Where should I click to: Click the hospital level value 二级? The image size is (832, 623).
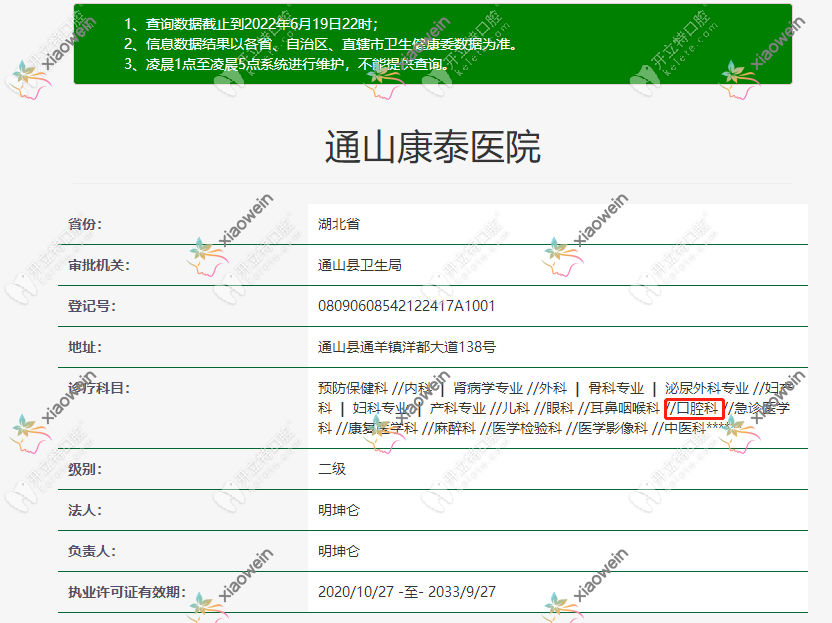[x=332, y=469]
